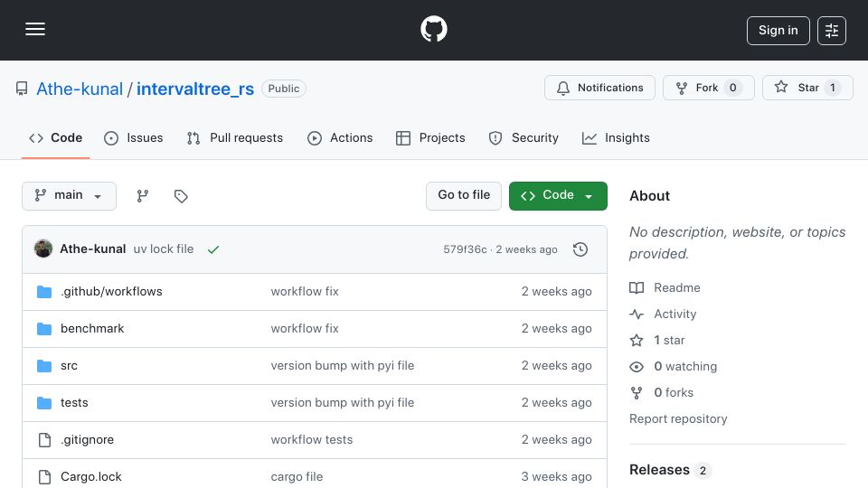Open the .github/workflows folder
The image size is (868, 488).
coord(111,292)
